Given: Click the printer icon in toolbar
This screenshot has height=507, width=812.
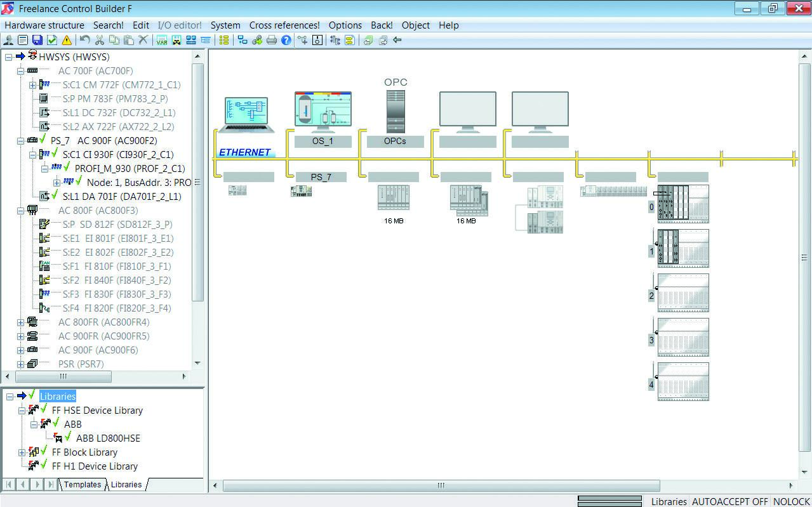Looking at the screenshot, I should point(272,40).
